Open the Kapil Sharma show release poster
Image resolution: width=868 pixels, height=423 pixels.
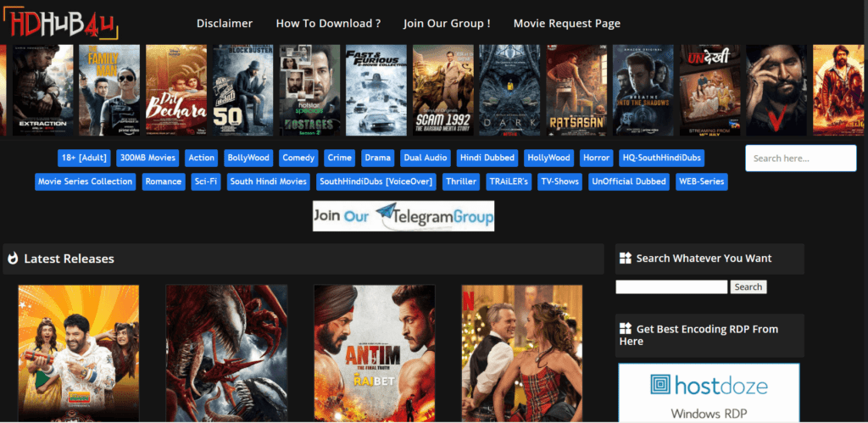pyautogui.click(x=79, y=353)
